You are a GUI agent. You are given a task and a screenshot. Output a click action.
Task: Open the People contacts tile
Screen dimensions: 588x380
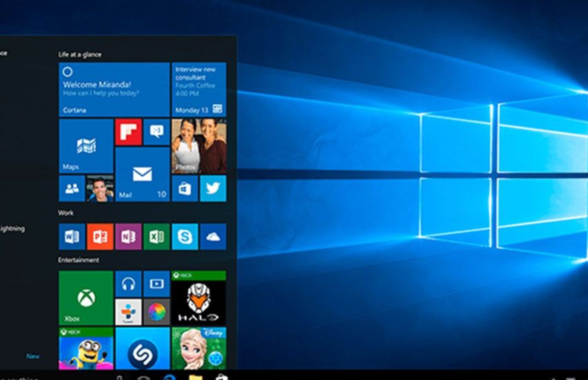[x=72, y=188]
